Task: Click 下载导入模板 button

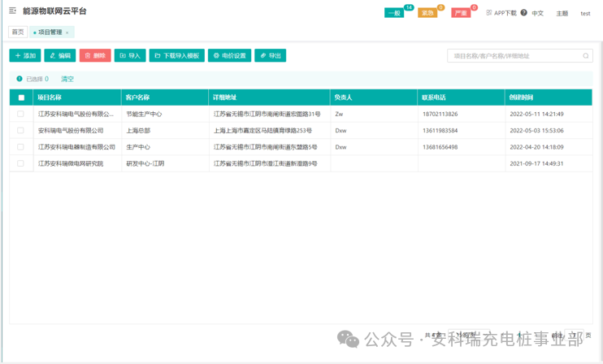Action: [x=177, y=55]
